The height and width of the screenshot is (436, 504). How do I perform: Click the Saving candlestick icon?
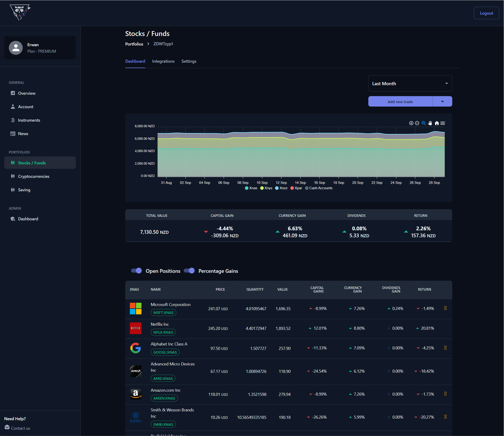(13, 190)
